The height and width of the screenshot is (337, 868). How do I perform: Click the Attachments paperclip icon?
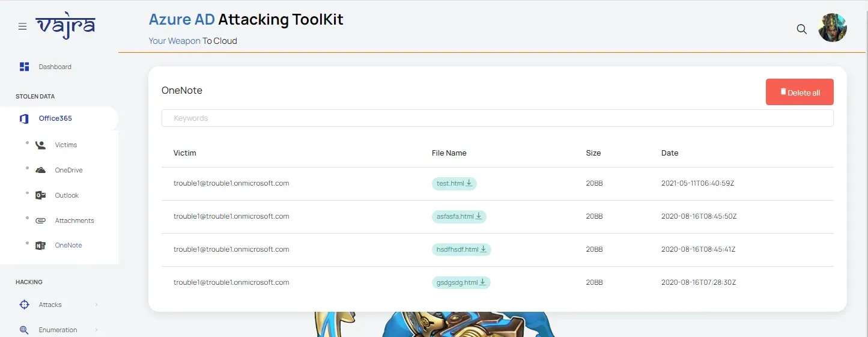click(40, 220)
